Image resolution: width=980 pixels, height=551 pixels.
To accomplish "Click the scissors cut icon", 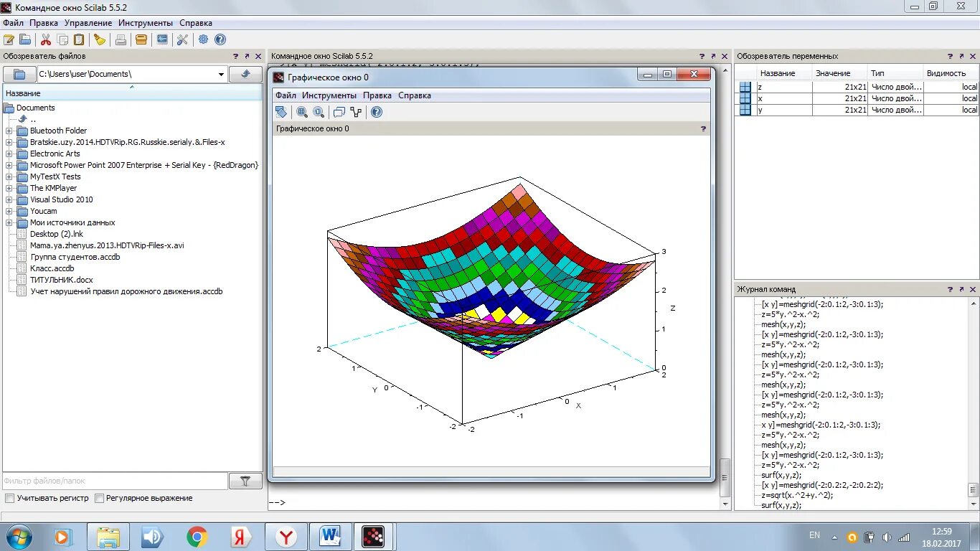I will 46,39.
